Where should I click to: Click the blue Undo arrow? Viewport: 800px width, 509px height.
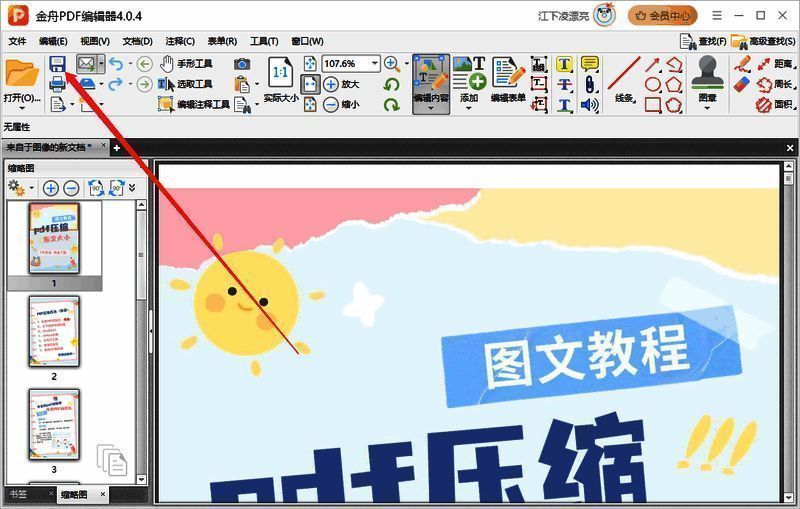coord(116,64)
